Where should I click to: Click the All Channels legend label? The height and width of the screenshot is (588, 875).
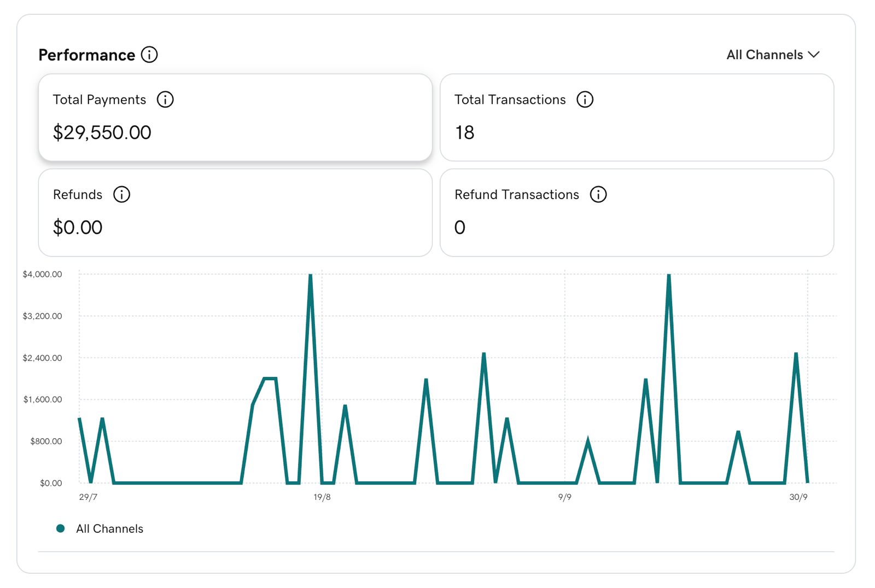109,529
